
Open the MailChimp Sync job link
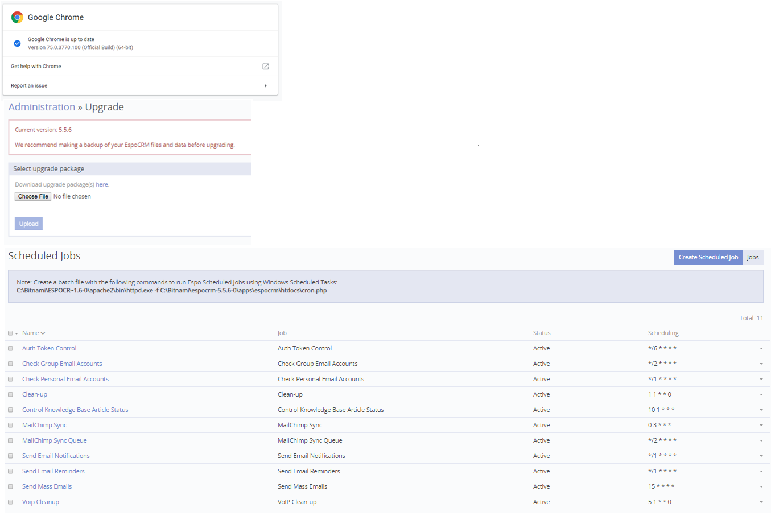[x=44, y=425]
